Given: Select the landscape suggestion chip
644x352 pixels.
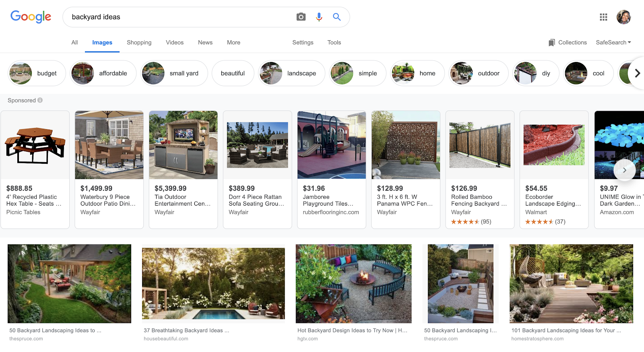Looking at the screenshot, I should (291, 73).
